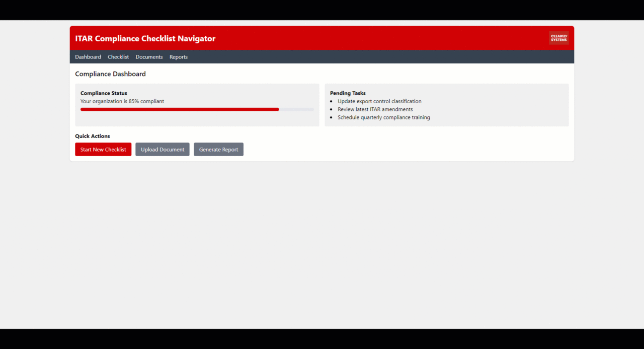Click the red compliance progress bar
This screenshot has height=349, width=644.
[x=180, y=109]
